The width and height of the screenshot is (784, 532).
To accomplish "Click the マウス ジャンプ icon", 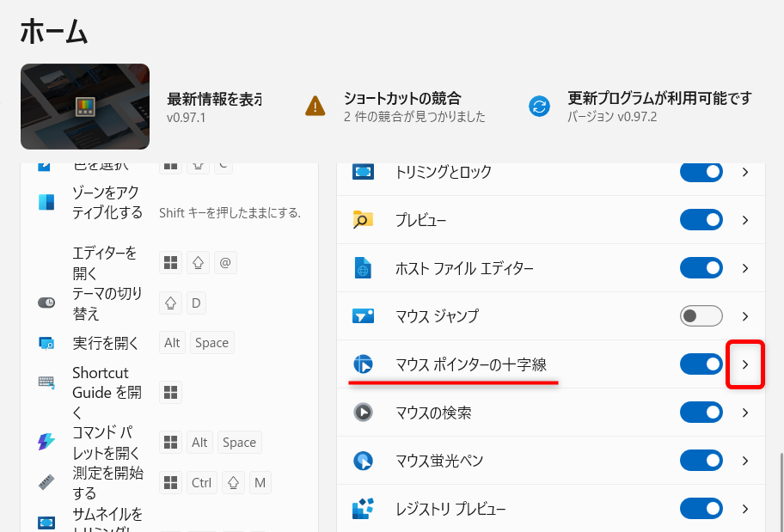I will [x=363, y=315].
